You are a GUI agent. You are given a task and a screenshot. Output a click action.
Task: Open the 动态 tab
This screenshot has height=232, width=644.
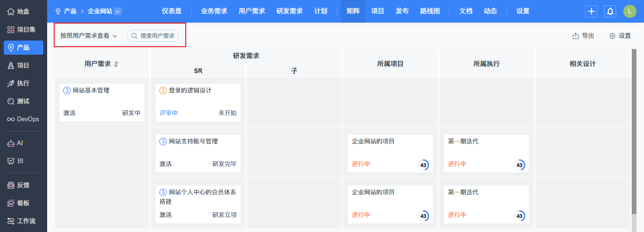pyautogui.click(x=490, y=11)
